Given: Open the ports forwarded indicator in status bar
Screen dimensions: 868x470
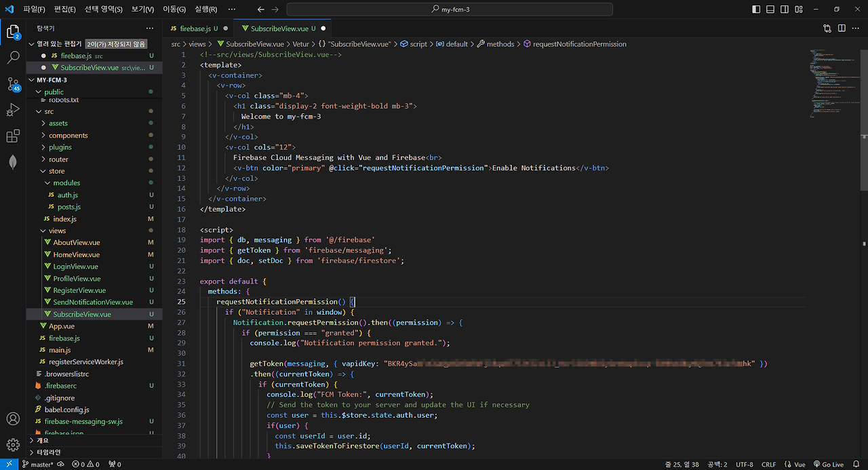Looking at the screenshot, I should point(115,465).
